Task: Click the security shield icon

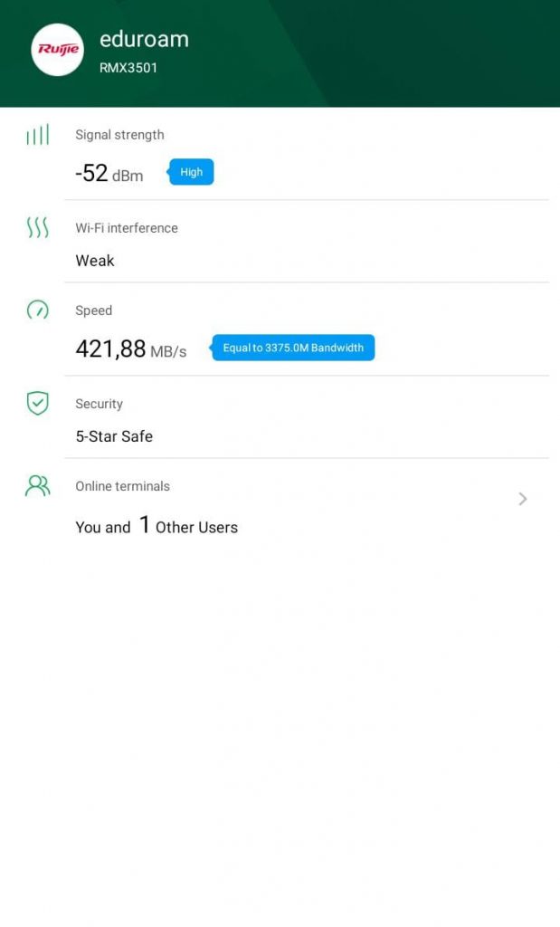Action: [37, 403]
